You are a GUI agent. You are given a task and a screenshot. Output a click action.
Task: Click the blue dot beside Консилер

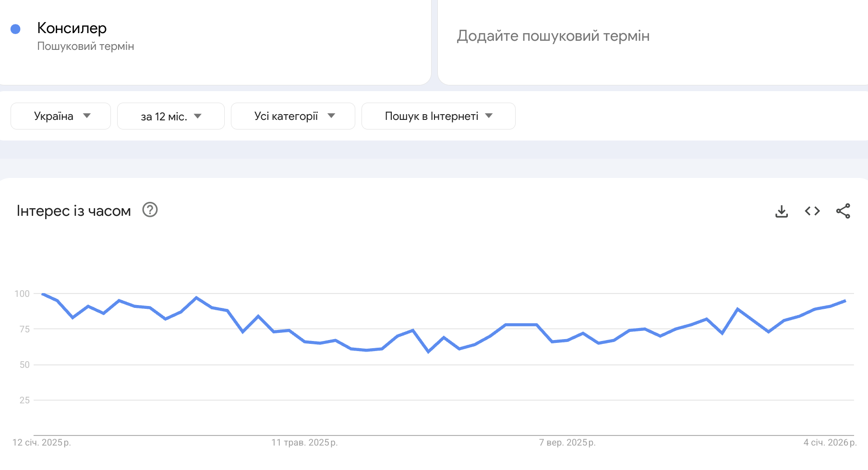click(16, 29)
